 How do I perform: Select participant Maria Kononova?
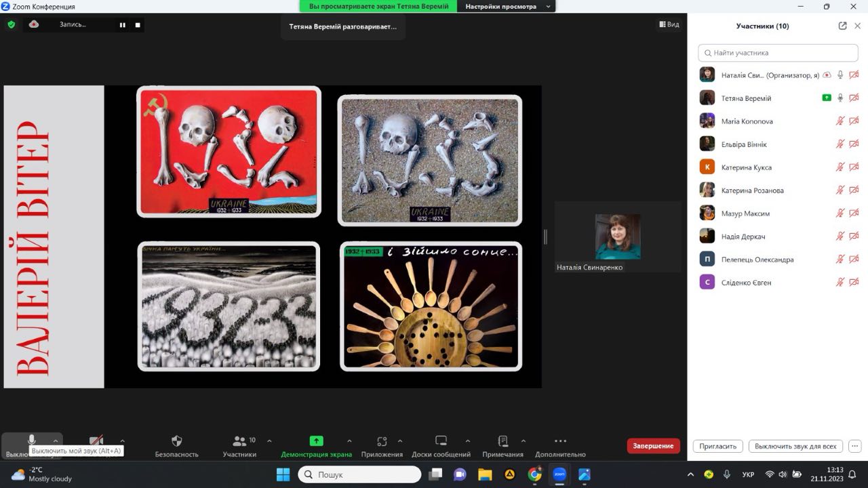pyautogui.click(x=778, y=121)
